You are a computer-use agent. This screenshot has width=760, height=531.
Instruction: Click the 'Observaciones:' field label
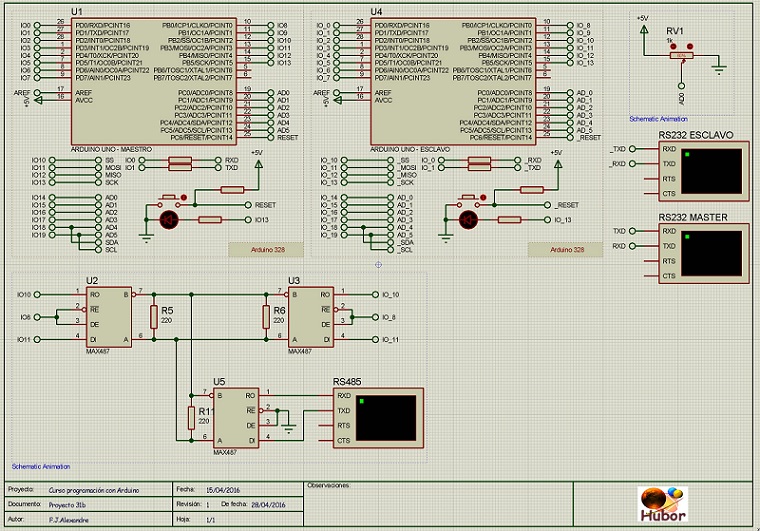329,485
